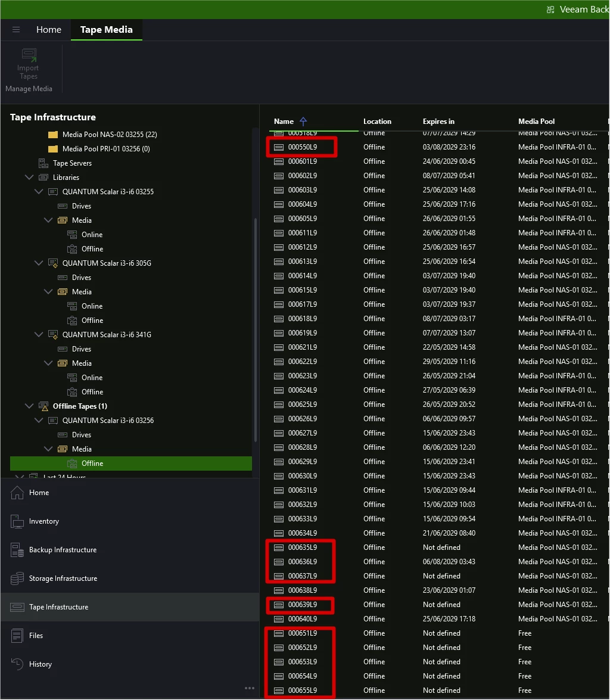Collapse the Libraries tree node
The image size is (610, 700).
click(x=29, y=177)
